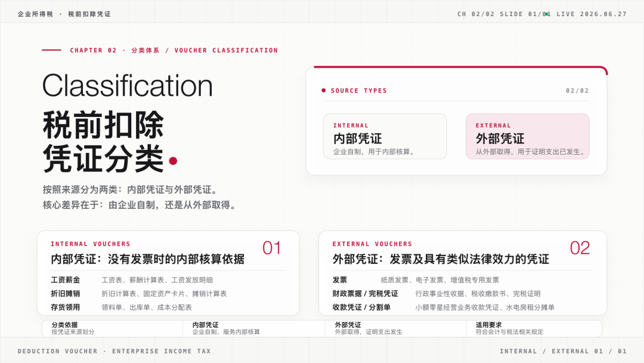Screen dimensions: 644x363
Task: Click the 财政票据 / 完税凭证 row label
Action: coord(365,294)
